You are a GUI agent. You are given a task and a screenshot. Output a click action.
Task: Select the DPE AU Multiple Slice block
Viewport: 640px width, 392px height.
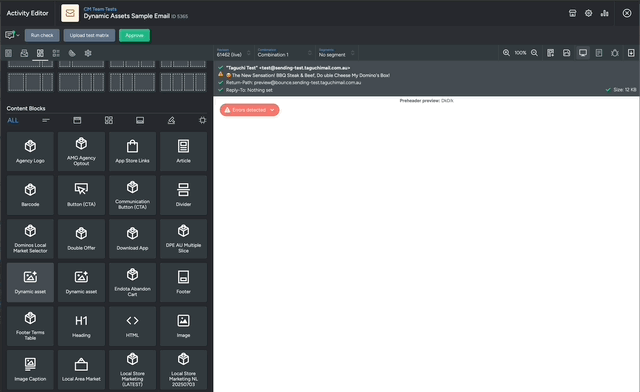[183, 239]
